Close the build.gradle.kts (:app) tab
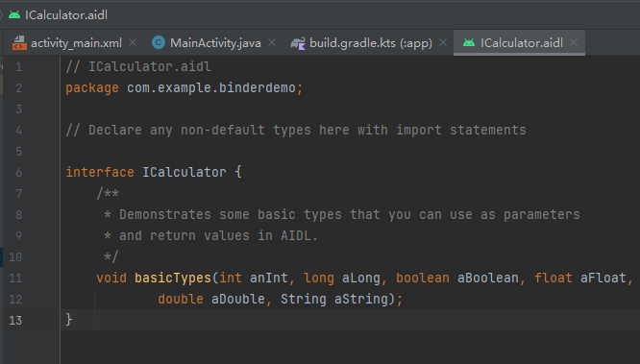The image size is (640, 364). [443, 42]
